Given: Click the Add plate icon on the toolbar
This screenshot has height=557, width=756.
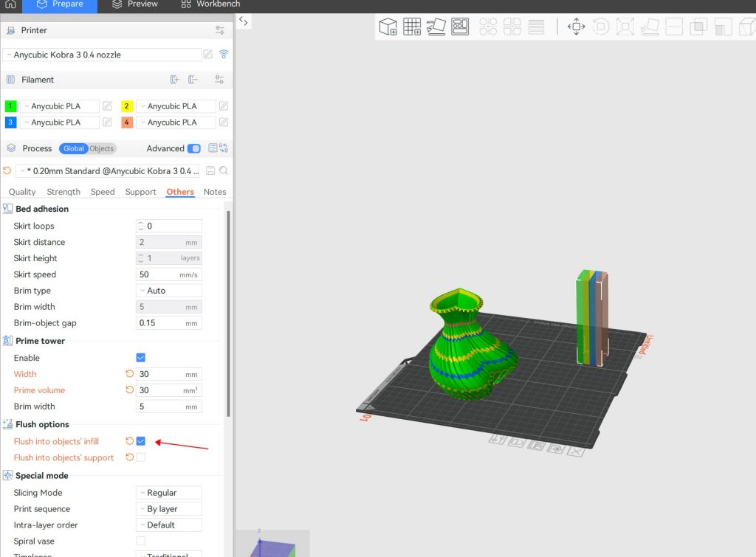Looking at the screenshot, I should coord(413,27).
